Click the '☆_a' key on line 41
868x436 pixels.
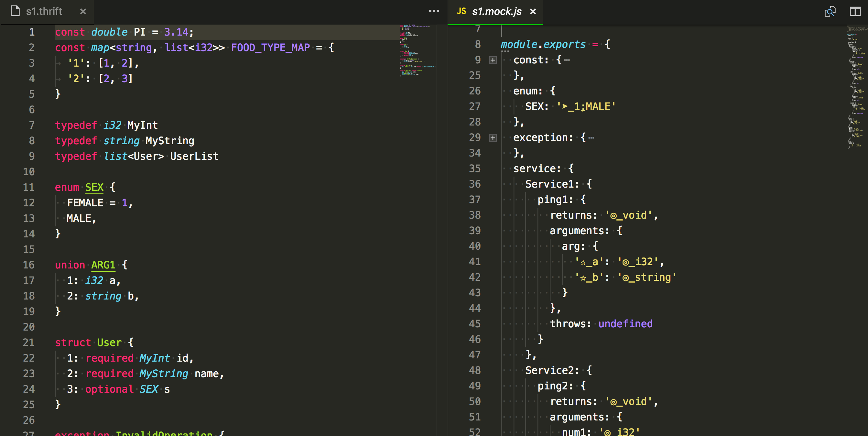(589, 262)
